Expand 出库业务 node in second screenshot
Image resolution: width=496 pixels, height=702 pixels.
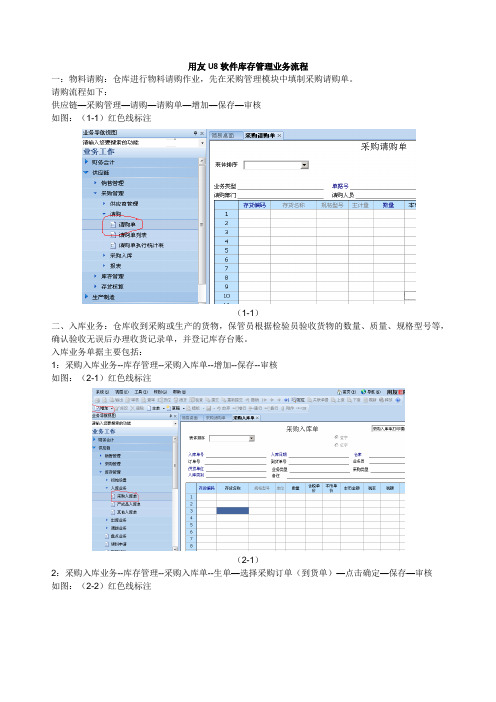coord(107,520)
